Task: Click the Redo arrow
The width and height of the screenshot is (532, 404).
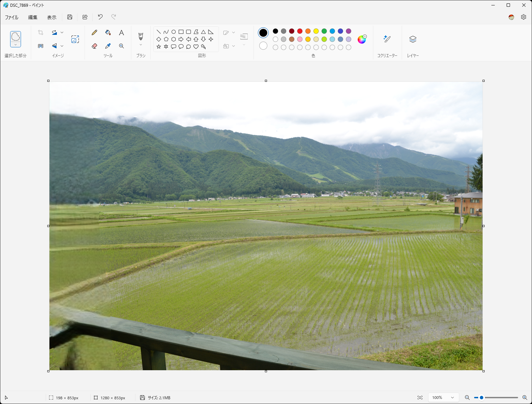Action: tap(114, 17)
